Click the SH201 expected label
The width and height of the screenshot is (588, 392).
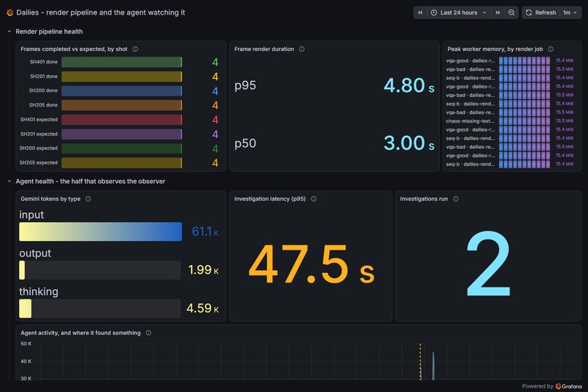[x=39, y=134]
